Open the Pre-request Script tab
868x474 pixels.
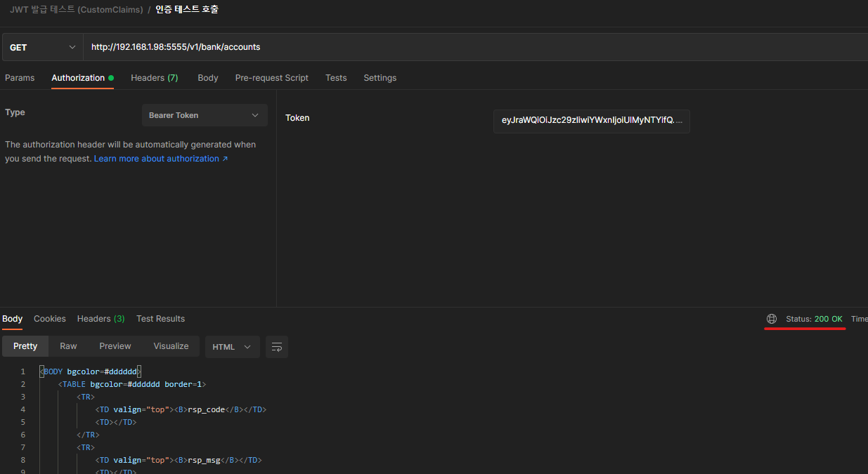[x=271, y=78]
